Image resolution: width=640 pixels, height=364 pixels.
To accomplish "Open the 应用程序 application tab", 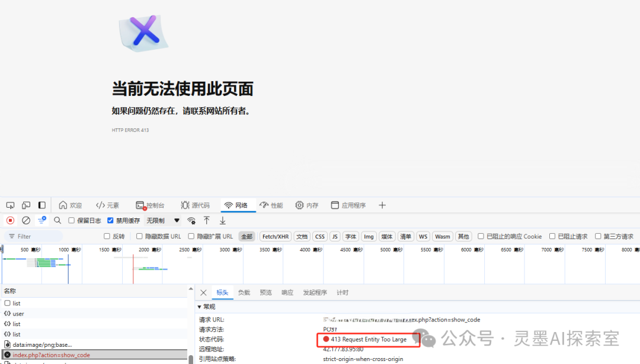I will point(348,205).
